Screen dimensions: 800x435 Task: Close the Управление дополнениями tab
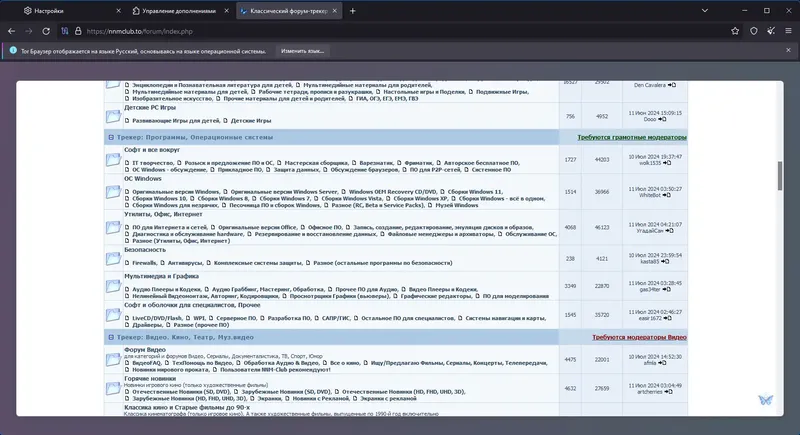click(x=227, y=11)
